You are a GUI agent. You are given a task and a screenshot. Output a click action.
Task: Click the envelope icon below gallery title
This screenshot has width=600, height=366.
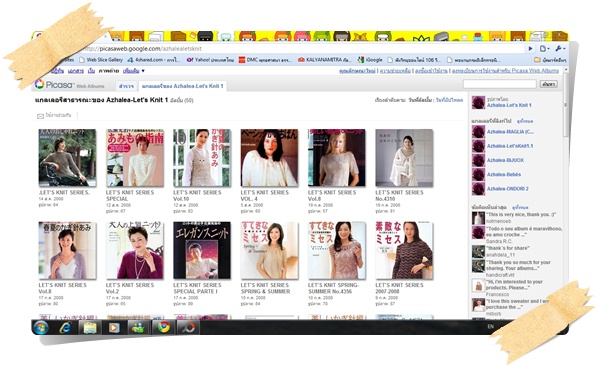[x=40, y=116]
